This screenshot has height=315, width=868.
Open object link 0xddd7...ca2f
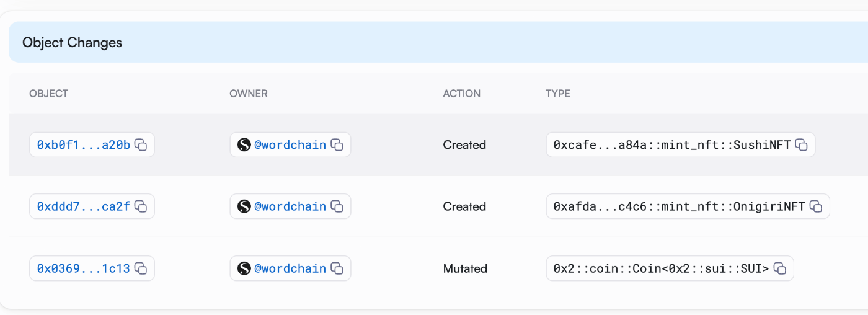[84, 206]
